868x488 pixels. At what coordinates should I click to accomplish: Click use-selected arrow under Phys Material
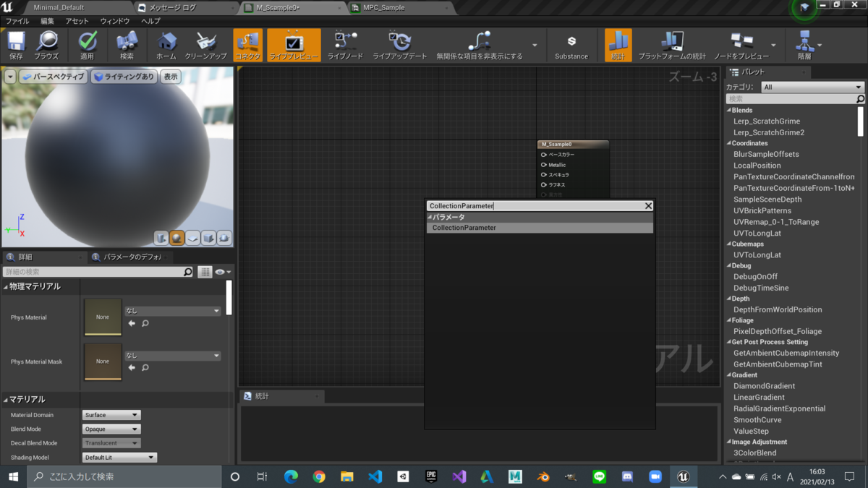(x=132, y=323)
